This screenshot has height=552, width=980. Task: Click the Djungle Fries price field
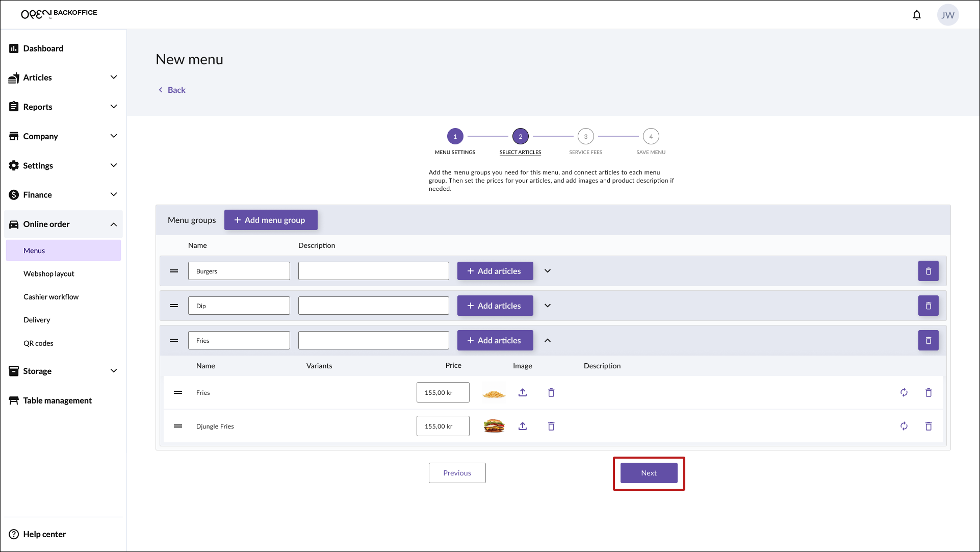point(442,426)
